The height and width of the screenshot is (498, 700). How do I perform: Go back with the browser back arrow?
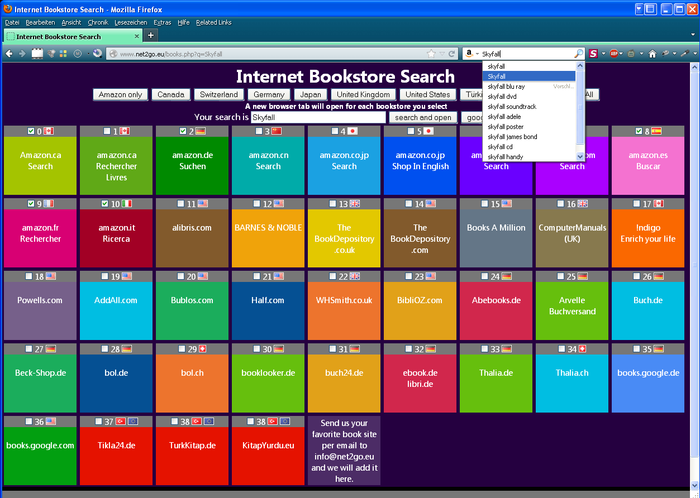pyautogui.click(x=9, y=54)
